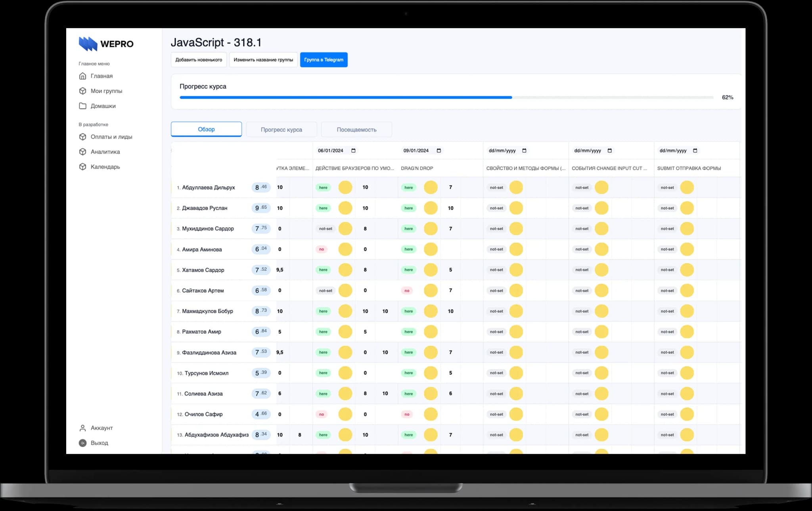Image resolution: width=812 pixels, height=511 pixels.
Task: Click rating badge 4.66 of Очилов Сафир
Action: (261, 414)
